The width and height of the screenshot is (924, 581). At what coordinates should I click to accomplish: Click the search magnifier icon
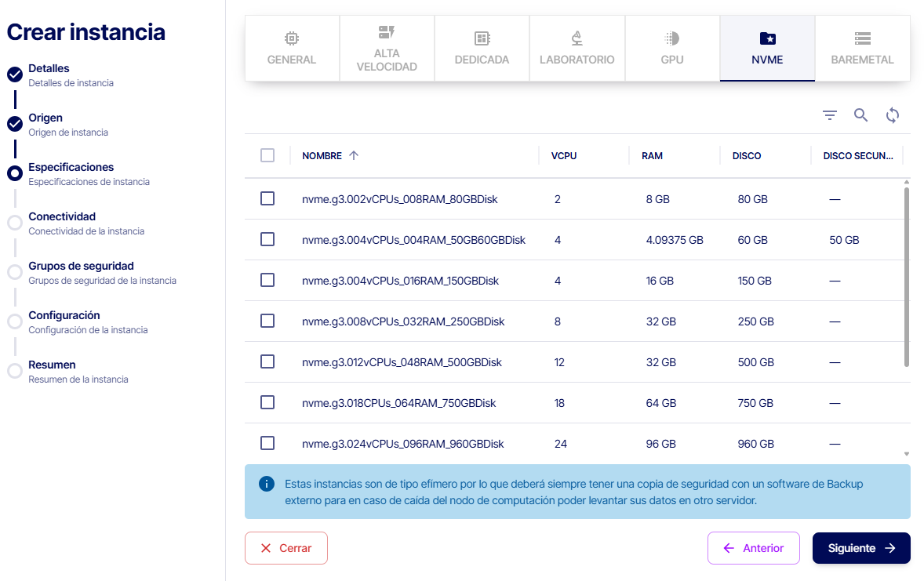tap(861, 115)
